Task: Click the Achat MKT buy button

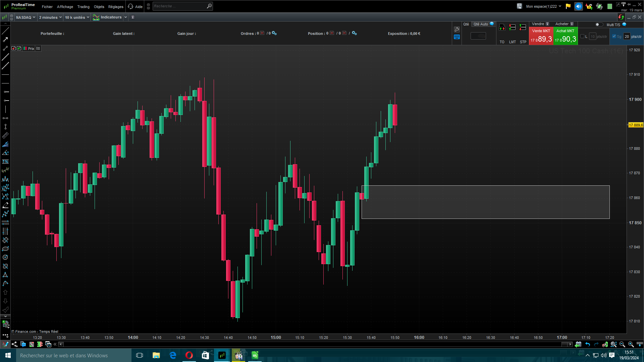Action: click(566, 36)
